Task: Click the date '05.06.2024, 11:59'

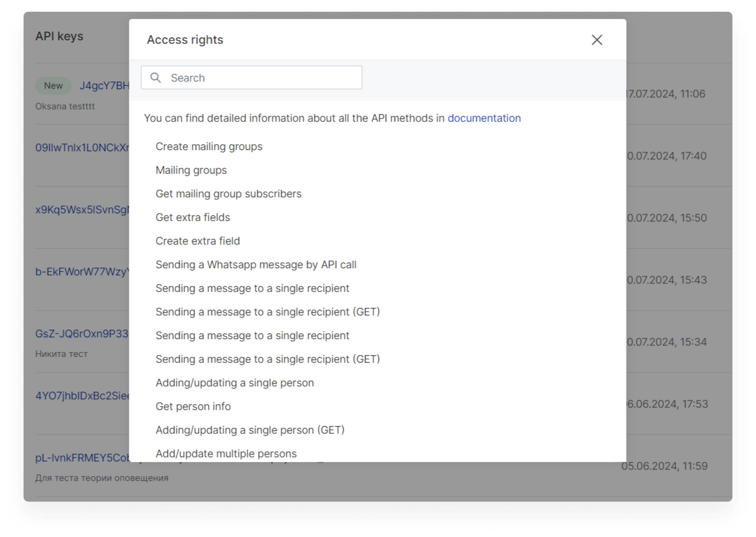Action: 664,466
